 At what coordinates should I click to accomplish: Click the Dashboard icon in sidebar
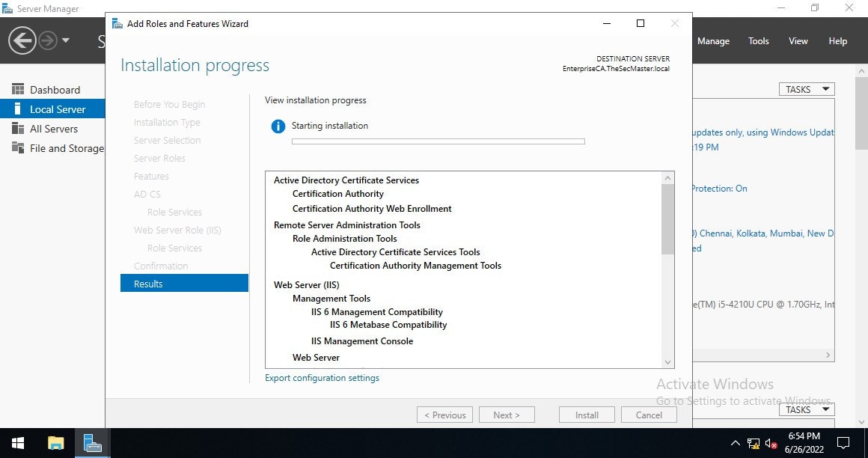[18, 89]
